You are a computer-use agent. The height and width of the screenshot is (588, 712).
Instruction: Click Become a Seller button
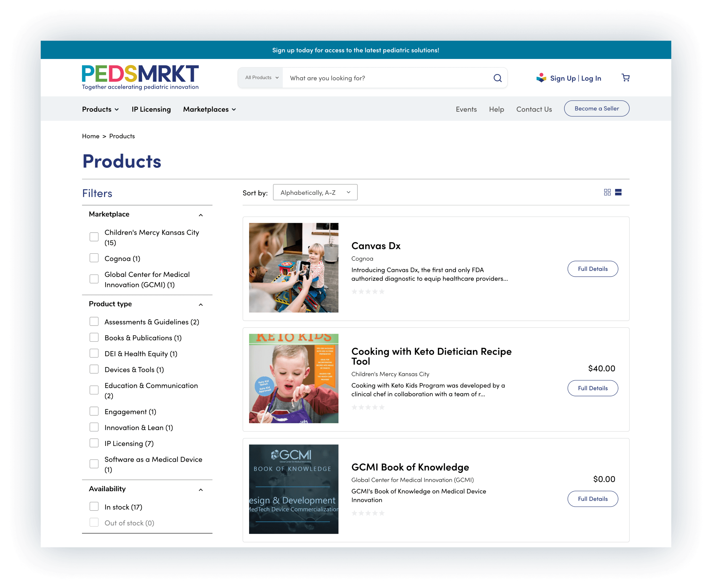point(596,109)
